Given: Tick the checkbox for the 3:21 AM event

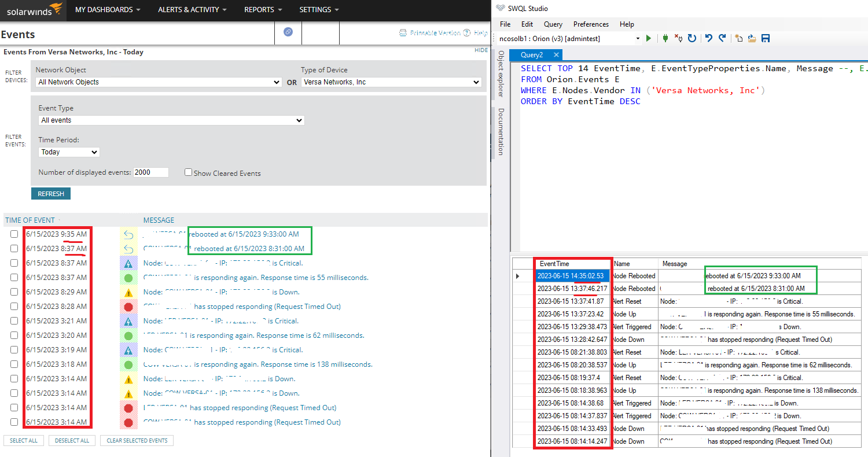Looking at the screenshot, I should (x=14, y=321).
